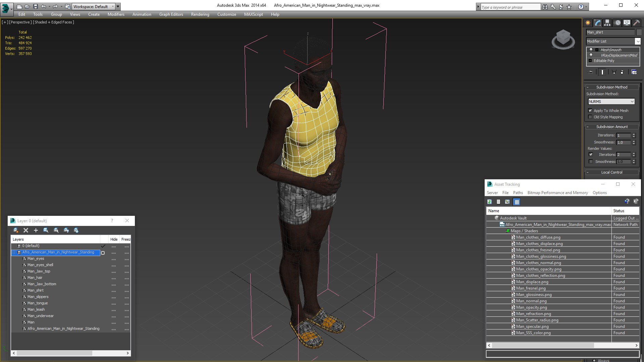Click the Iterations spinner arrows
The height and width of the screenshot is (362, 644).
tap(634, 135)
